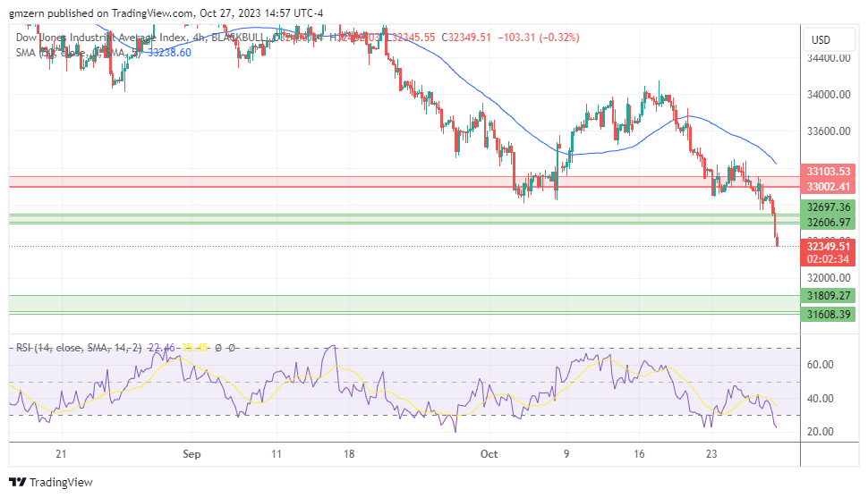Click the 11 date label on time axis
The width and height of the screenshot is (868, 498).
pos(277,453)
